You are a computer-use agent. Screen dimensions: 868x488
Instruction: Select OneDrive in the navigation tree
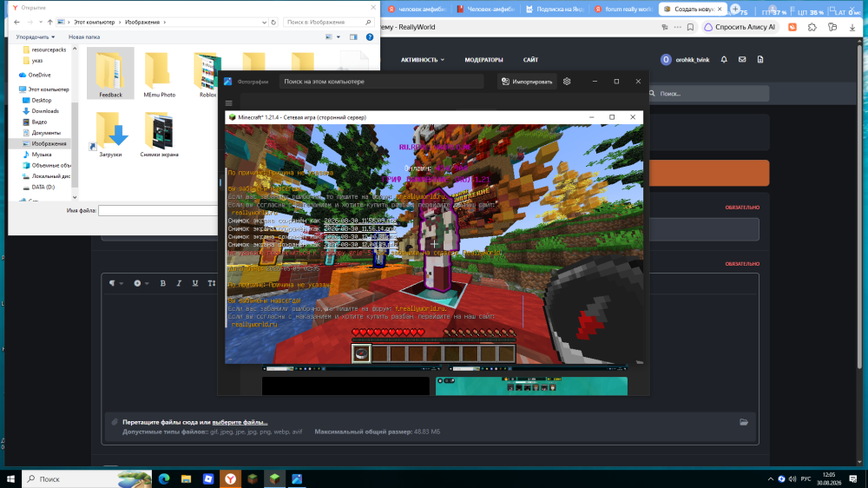coord(35,75)
